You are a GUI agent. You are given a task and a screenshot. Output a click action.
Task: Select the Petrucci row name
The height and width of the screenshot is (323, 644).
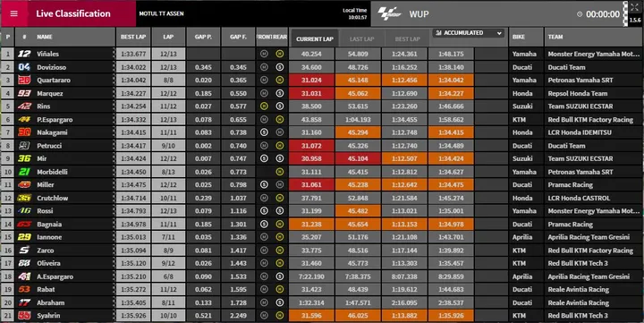(x=50, y=146)
